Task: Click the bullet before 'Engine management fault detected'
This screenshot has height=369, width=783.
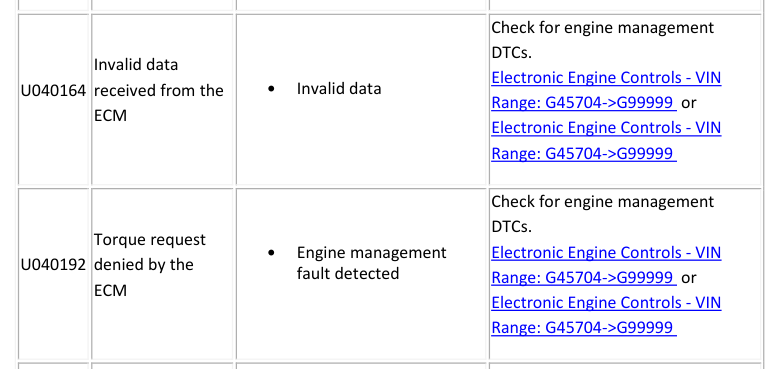Action: coord(271,253)
